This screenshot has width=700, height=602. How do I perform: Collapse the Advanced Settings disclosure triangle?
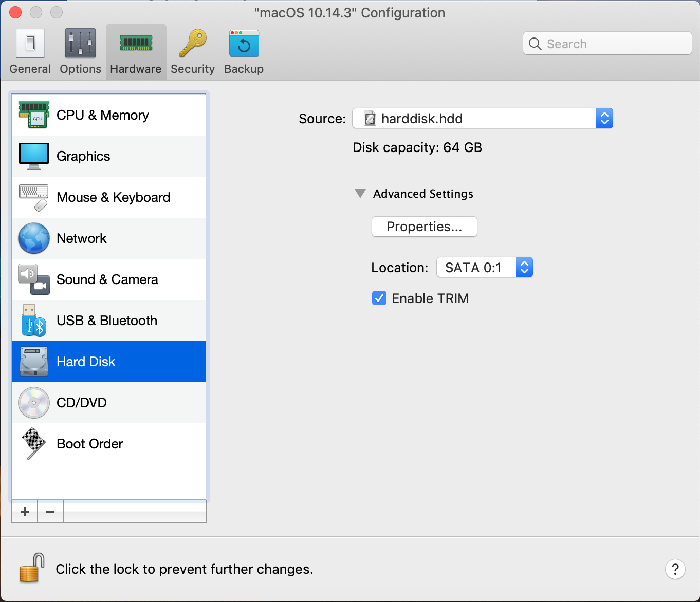[360, 194]
